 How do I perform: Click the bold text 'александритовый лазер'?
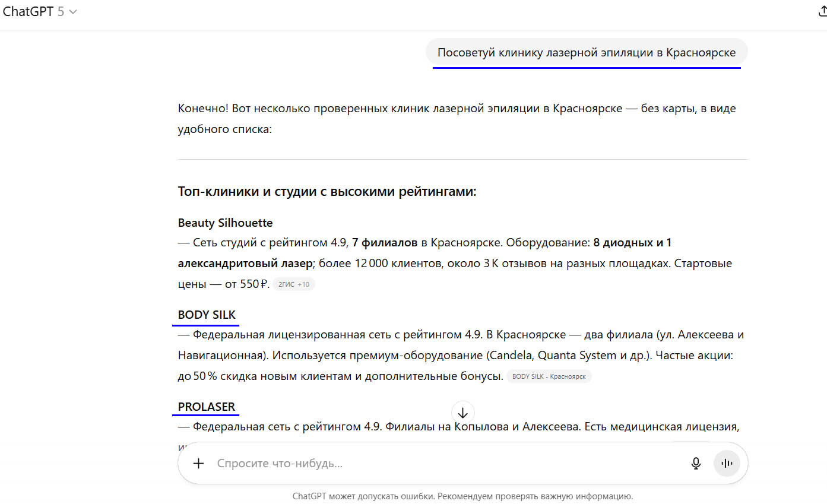[x=245, y=264]
